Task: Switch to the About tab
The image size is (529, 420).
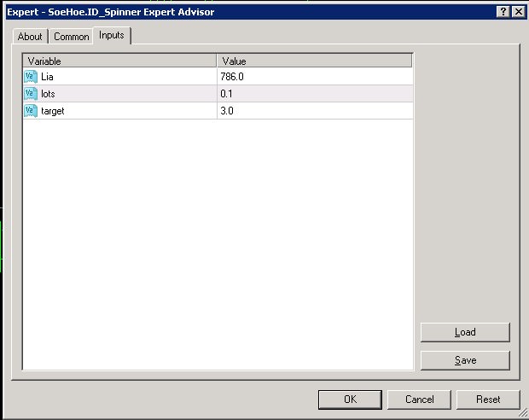Action: pos(30,37)
